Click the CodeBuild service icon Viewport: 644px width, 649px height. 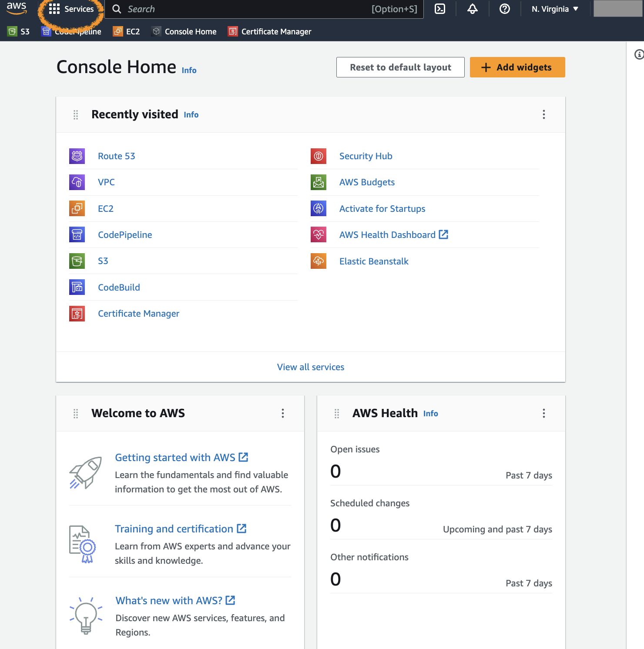(77, 288)
